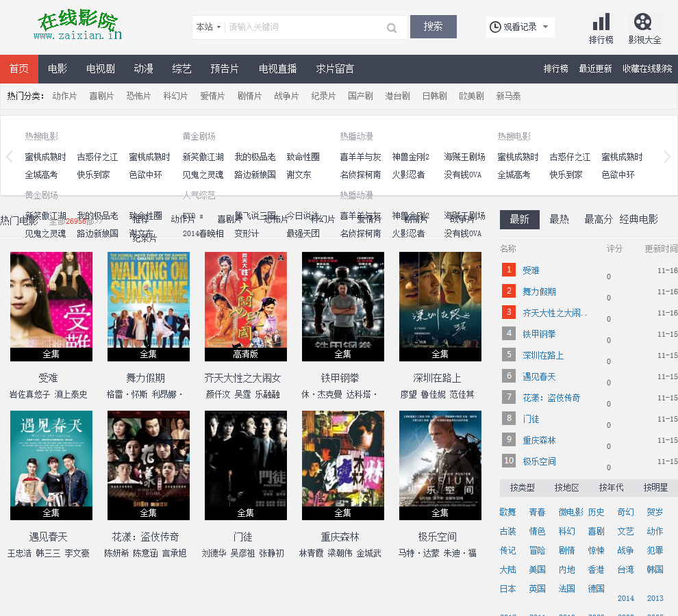
Task: Click 收藏在线影院 link in nav bar
Action: pos(647,68)
